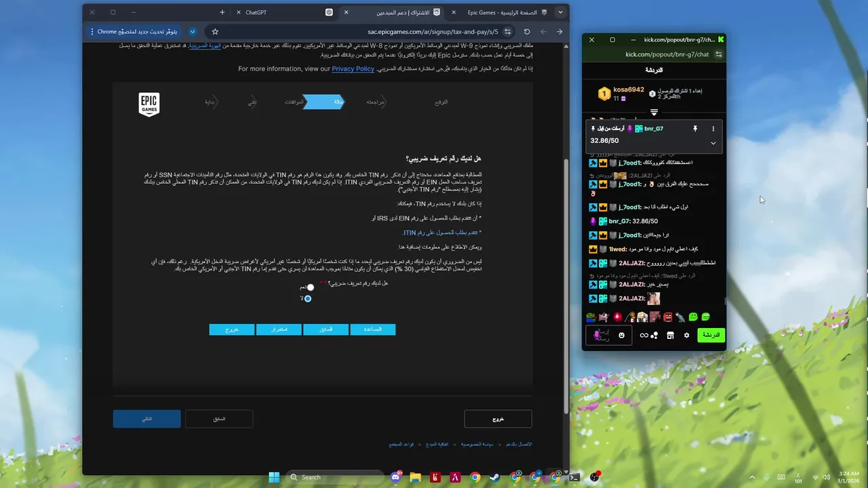Screen dimensions: 868x488
Task: Show hidden system tray icons chevron
Action: [751, 477]
